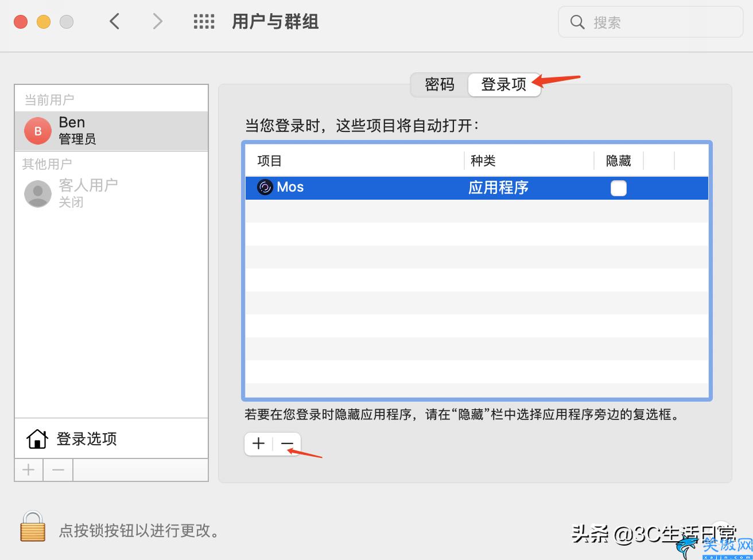Click the search field magnifier icon
The width and height of the screenshot is (753, 560).
pos(577,22)
